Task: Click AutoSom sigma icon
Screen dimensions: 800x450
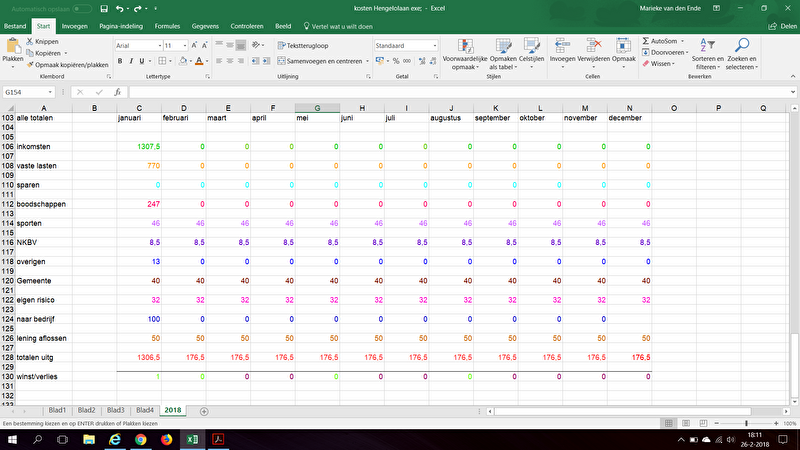Action: [x=645, y=41]
